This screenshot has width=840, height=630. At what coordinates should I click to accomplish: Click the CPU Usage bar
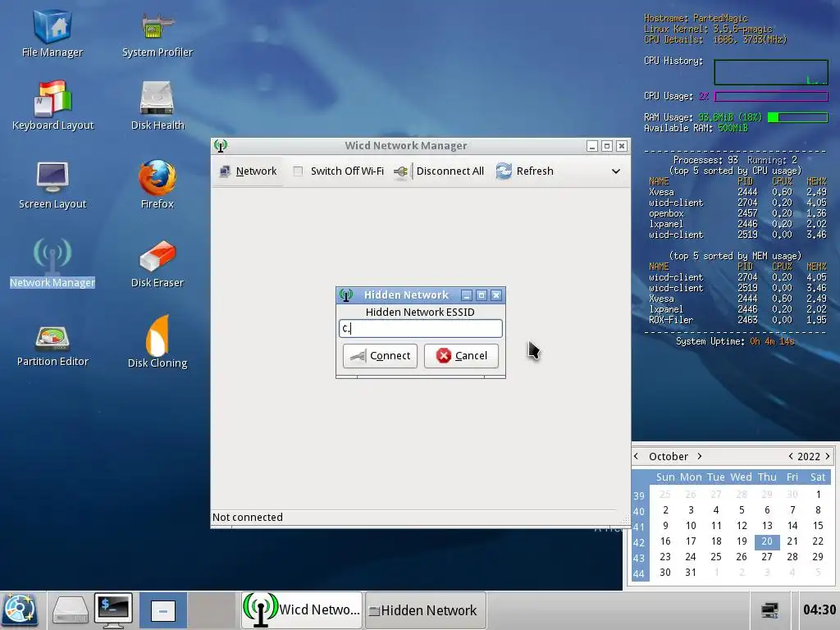[x=771, y=97]
